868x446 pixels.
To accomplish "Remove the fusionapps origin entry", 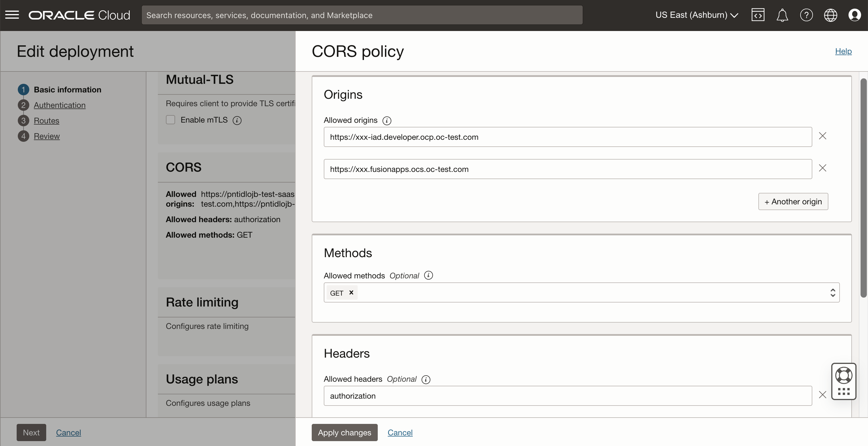I will 823,168.
